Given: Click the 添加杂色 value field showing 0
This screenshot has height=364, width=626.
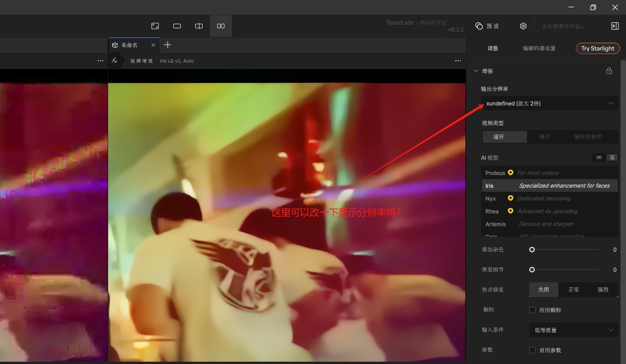Looking at the screenshot, I should pyautogui.click(x=615, y=250).
